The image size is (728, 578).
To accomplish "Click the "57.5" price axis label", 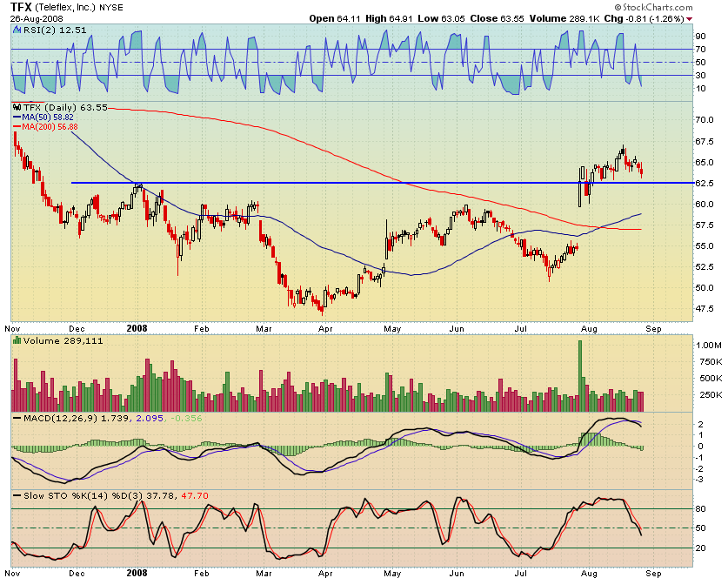I will pyautogui.click(x=704, y=225).
